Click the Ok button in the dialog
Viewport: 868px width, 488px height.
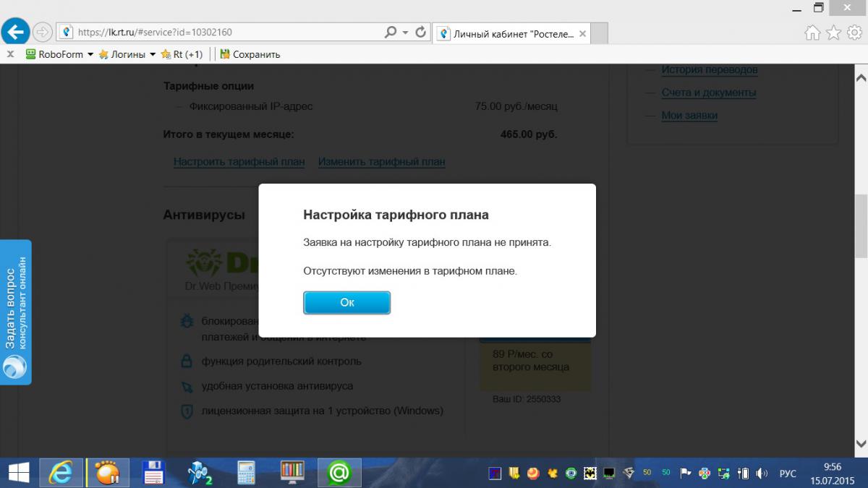coord(346,303)
